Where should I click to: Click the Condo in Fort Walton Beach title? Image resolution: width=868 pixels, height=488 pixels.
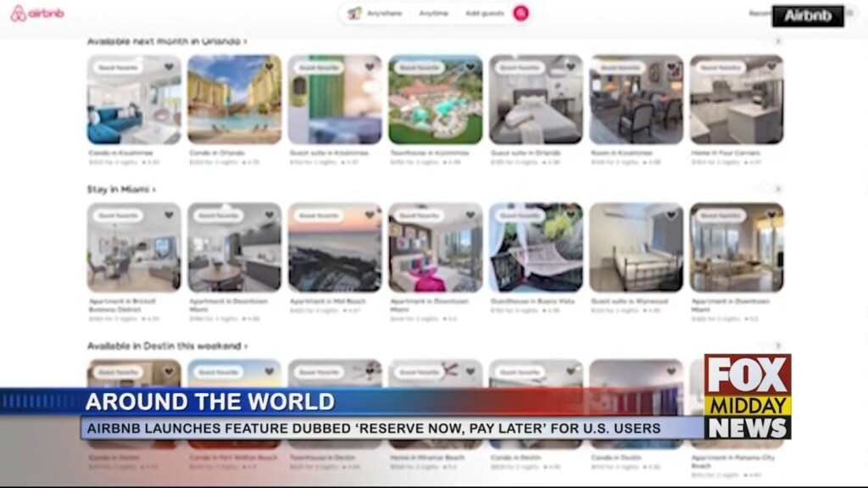[x=233, y=457]
